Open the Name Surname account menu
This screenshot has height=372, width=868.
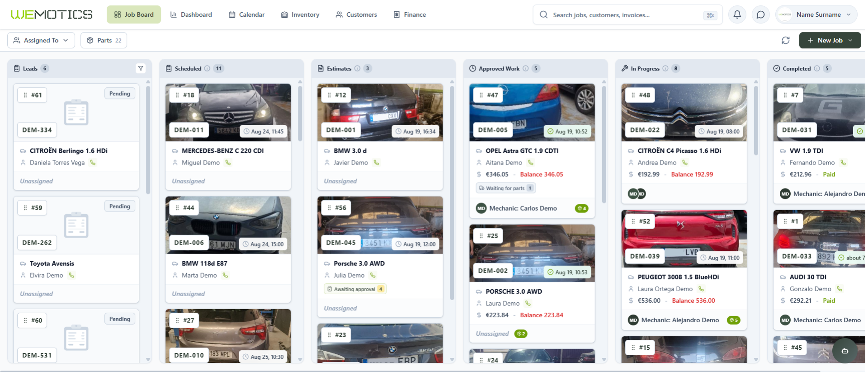(x=816, y=14)
